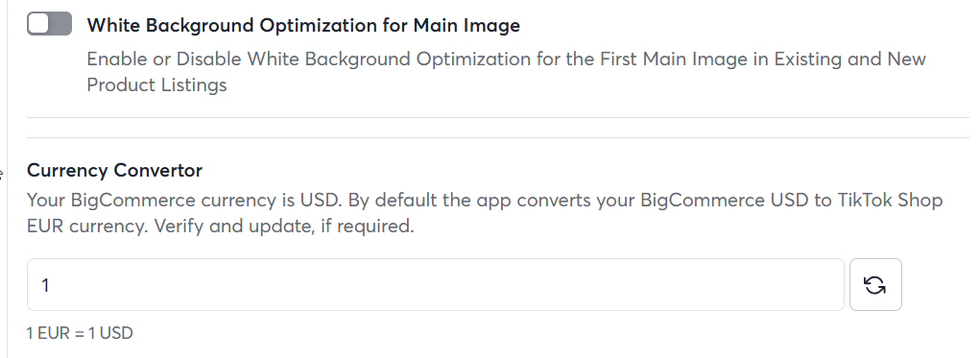Click the 'Your BigCommerce currency is USD' sentence
Image resolution: width=980 pixels, height=358 pixels.
(x=185, y=200)
